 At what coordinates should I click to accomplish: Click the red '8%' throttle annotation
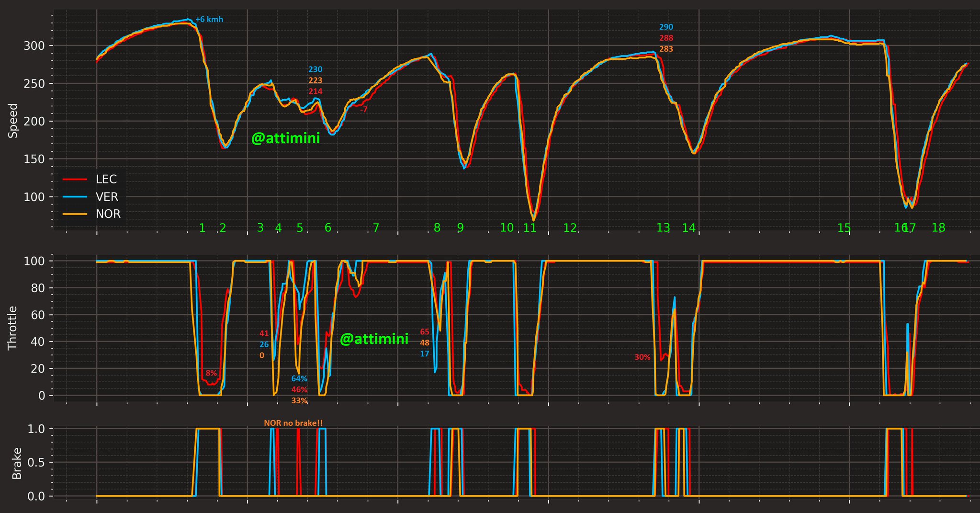[x=211, y=373]
